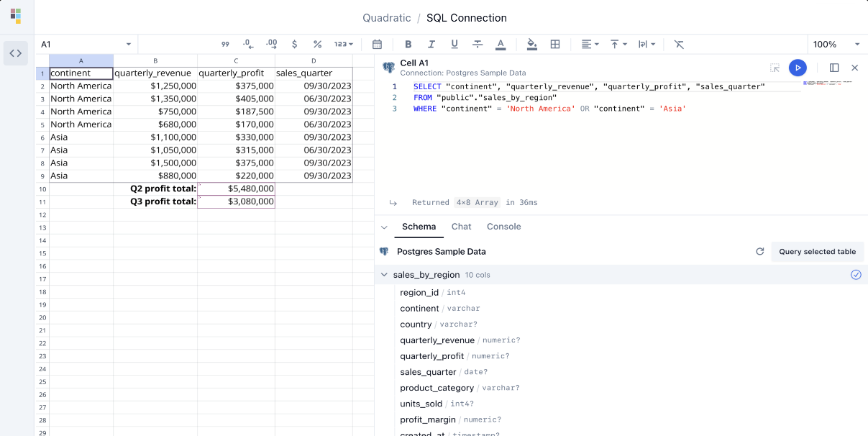Viewport: 868px width, 436px height.
Task: Click Query selected table button
Action: [x=818, y=252]
